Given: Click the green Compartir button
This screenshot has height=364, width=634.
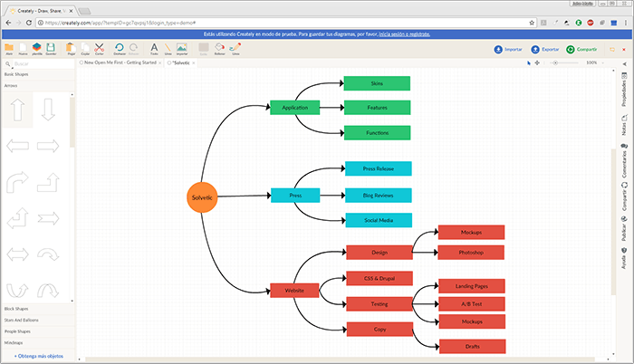Looking at the screenshot, I should coord(581,49).
